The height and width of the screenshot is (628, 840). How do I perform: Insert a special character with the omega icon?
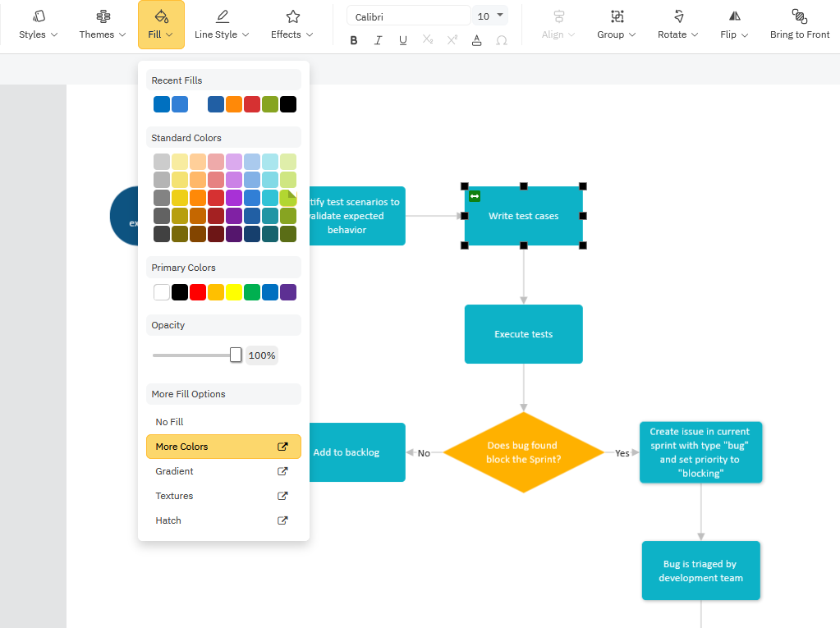501,39
